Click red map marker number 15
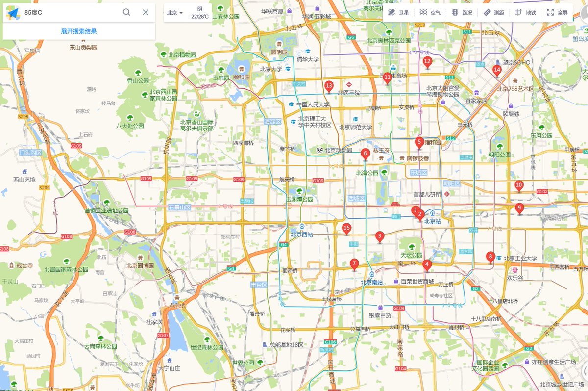 pos(347,229)
